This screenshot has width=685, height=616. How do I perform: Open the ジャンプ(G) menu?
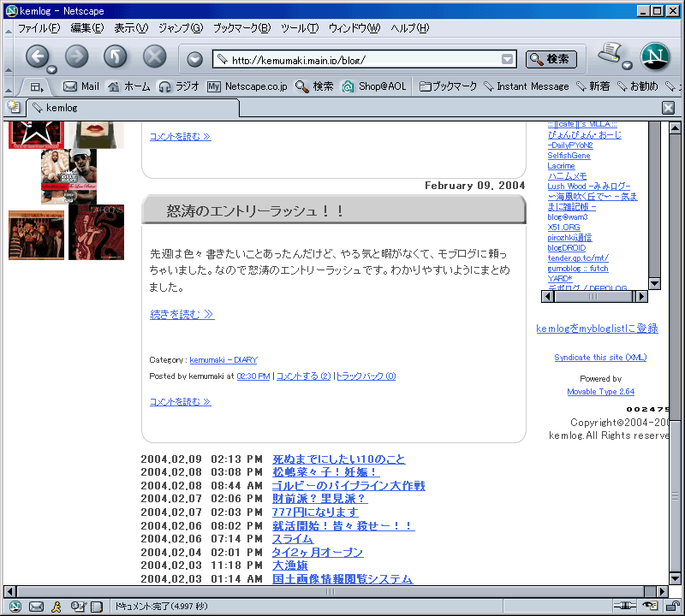[x=181, y=28]
